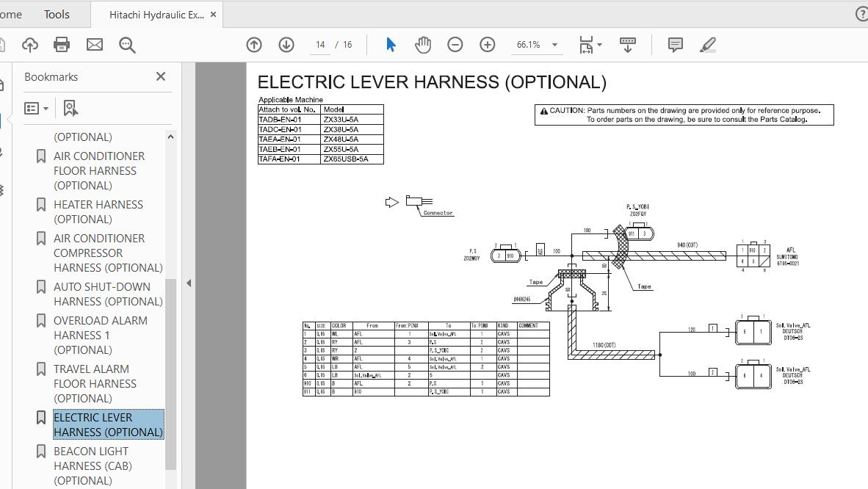This screenshot has width=868, height=489.
Task: Click the TAEA-EN-01 table cell
Action: (x=289, y=139)
